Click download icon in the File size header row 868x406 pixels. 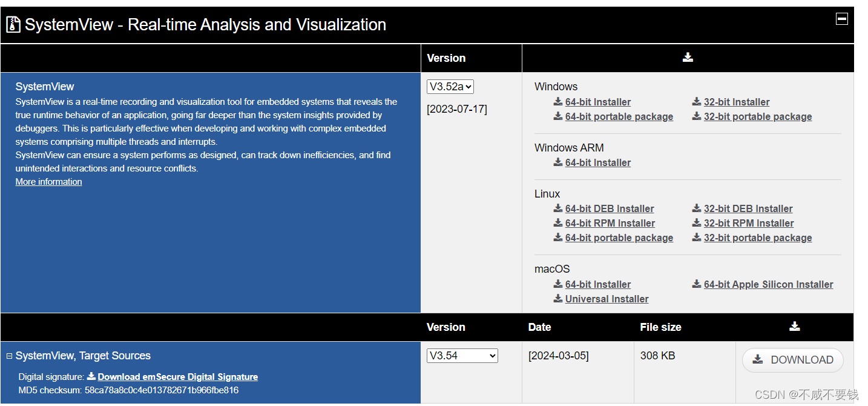(795, 327)
